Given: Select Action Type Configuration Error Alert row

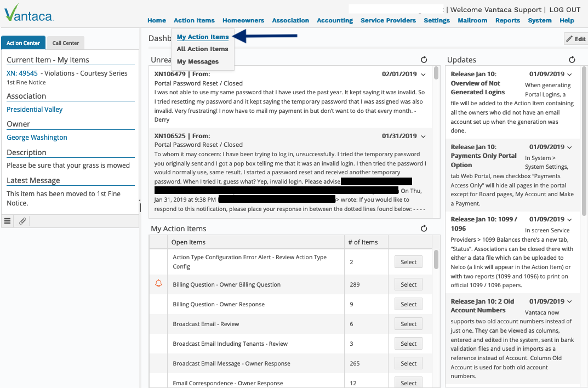Looking at the screenshot, I should [x=408, y=262].
